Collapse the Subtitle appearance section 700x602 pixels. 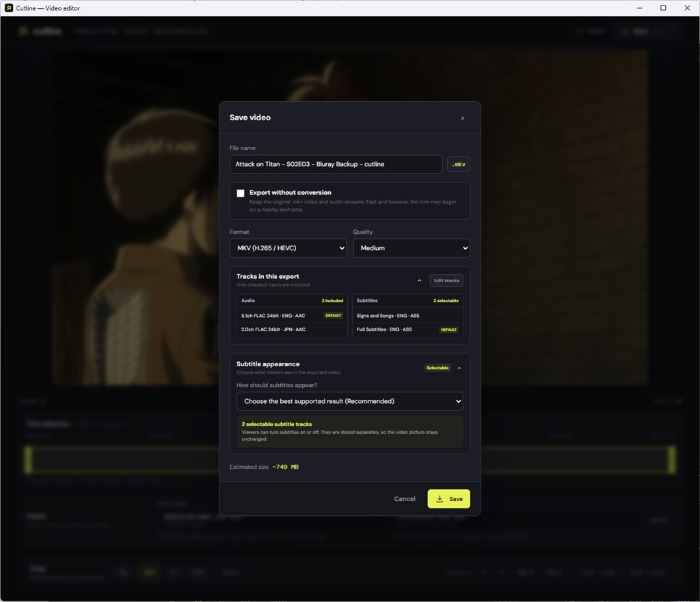click(x=459, y=368)
